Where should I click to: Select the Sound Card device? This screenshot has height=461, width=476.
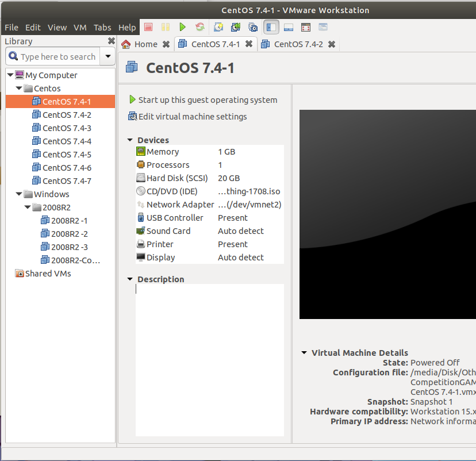point(210,231)
